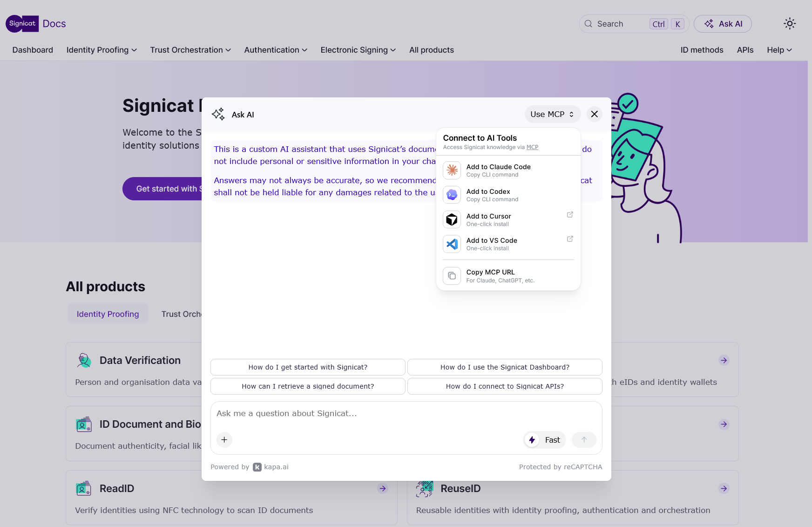Image resolution: width=812 pixels, height=527 pixels.
Task: Select Add to Codex option
Action: (508, 195)
